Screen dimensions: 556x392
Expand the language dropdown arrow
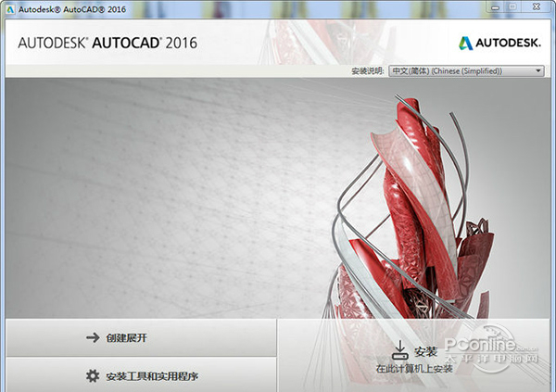[538, 71]
